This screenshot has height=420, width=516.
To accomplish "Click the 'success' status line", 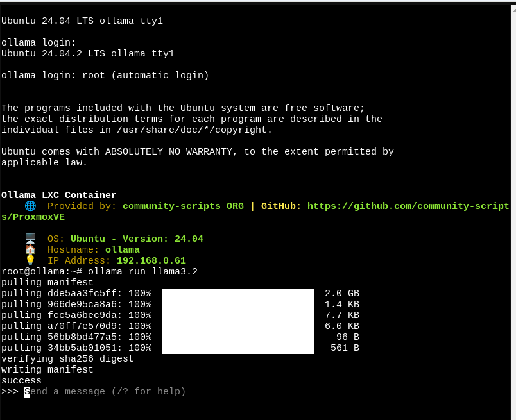I will click(x=21, y=380).
